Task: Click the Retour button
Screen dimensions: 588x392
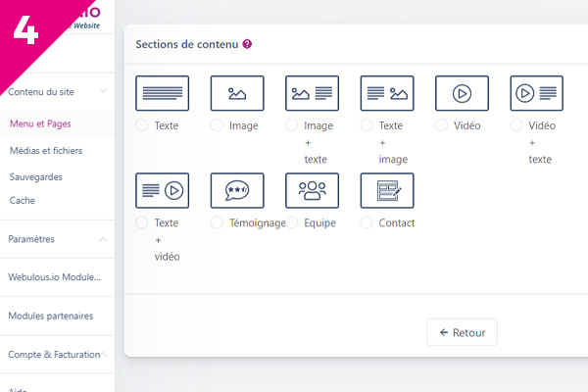Action: coord(462,332)
